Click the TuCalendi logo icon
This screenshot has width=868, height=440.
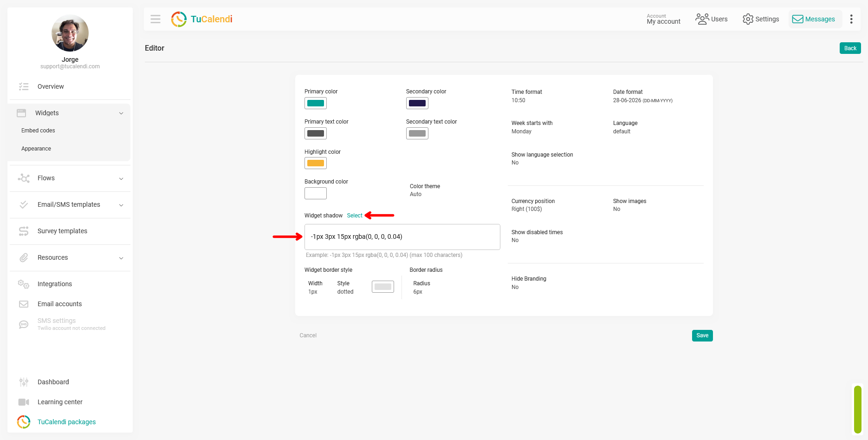pos(179,19)
